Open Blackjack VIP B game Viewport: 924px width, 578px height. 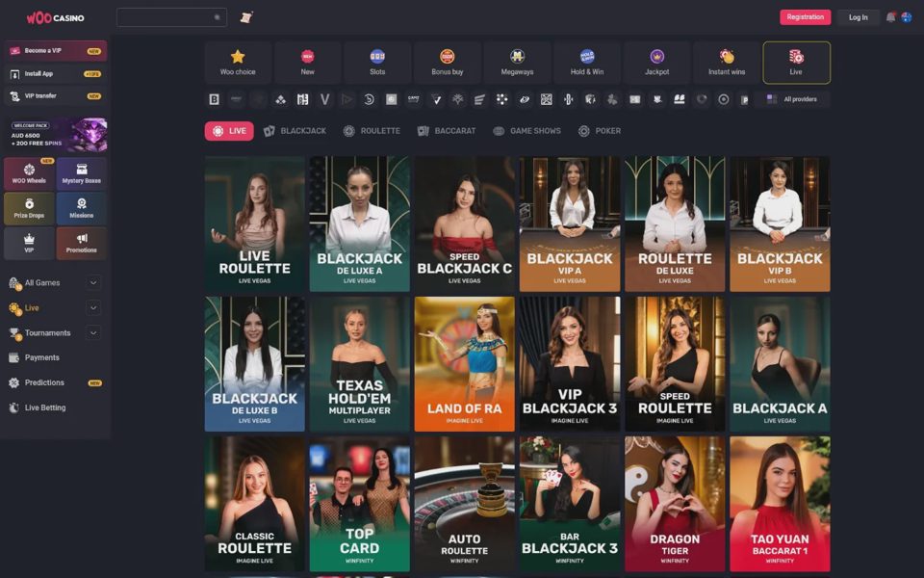[x=780, y=223]
